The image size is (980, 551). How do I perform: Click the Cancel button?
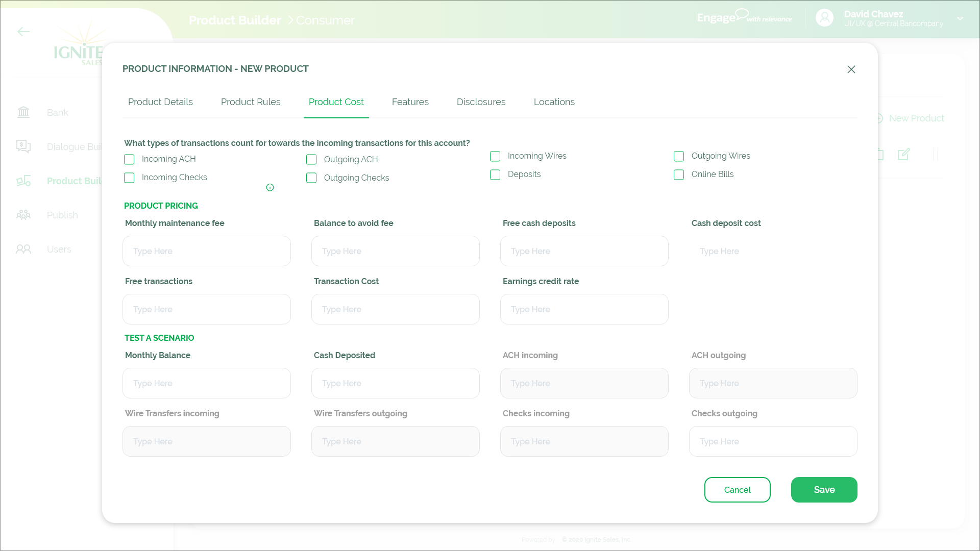737,490
